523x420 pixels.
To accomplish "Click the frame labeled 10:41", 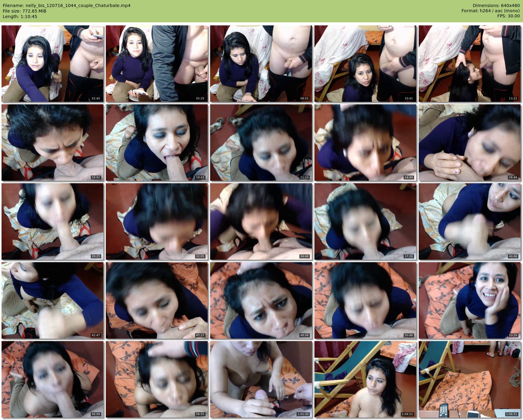I will point(365,64).
